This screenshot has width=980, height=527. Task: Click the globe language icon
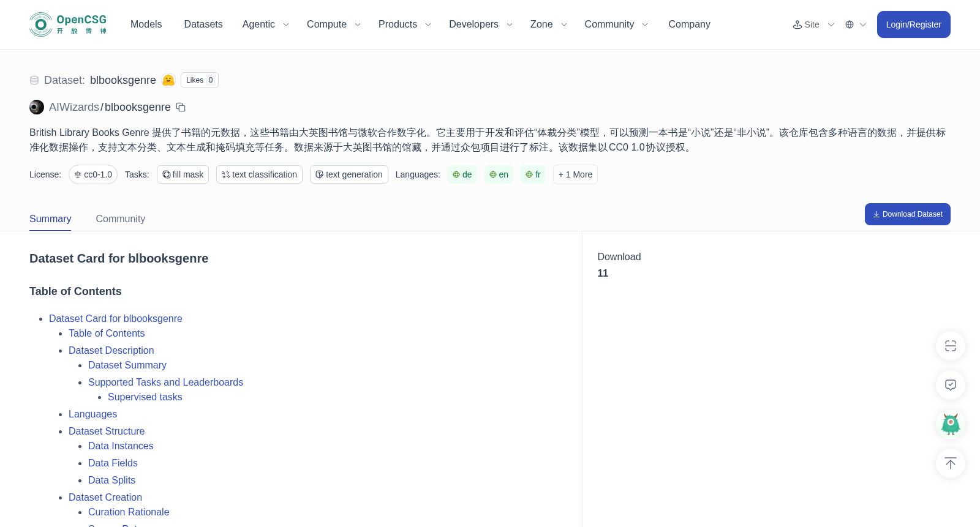(850, 24)
